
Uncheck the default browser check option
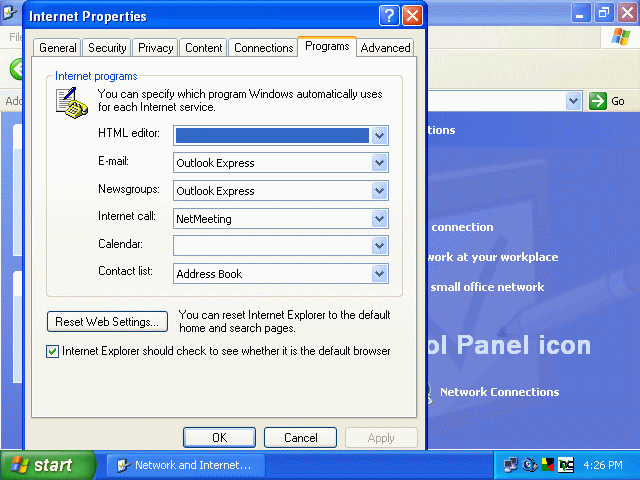coord(52,351)
